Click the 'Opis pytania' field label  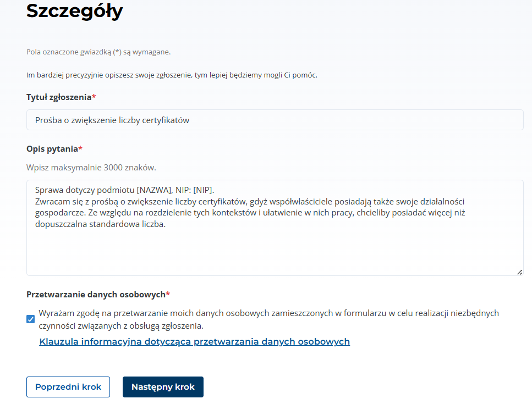tap(52, 149)
